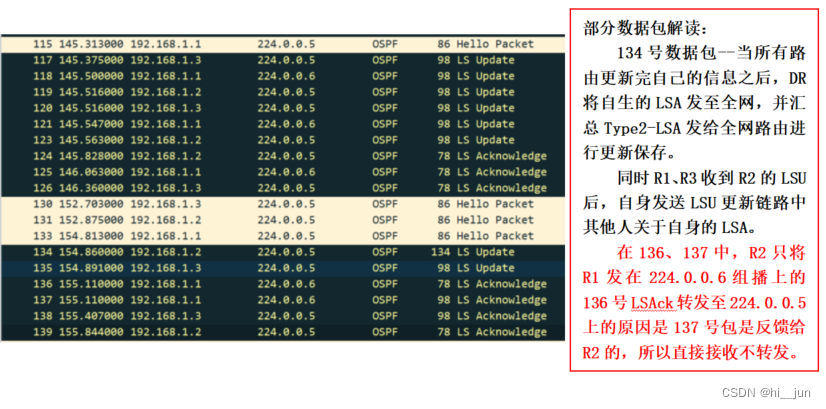Select packet 137 LS Acknowledge row

283,300
